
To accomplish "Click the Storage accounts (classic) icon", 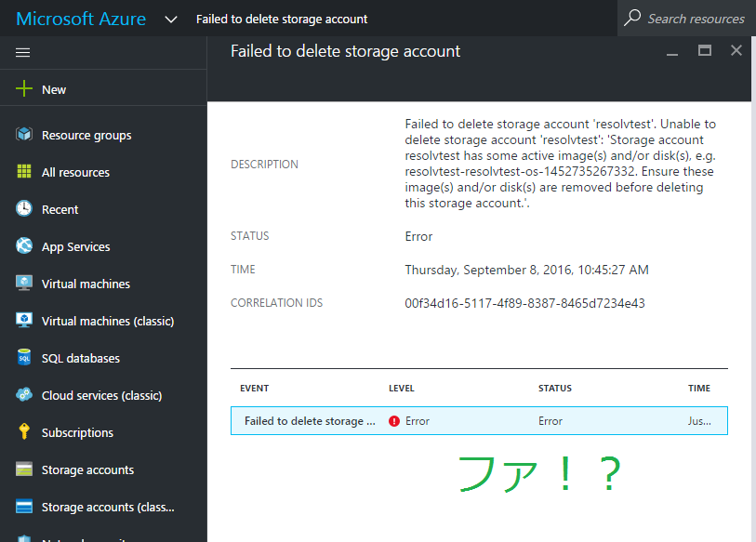I will (24, 507).
